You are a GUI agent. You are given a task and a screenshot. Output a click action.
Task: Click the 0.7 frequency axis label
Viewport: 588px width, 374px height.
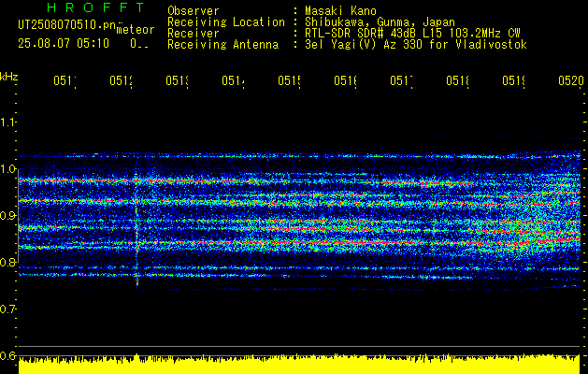(x=7, y=309)
